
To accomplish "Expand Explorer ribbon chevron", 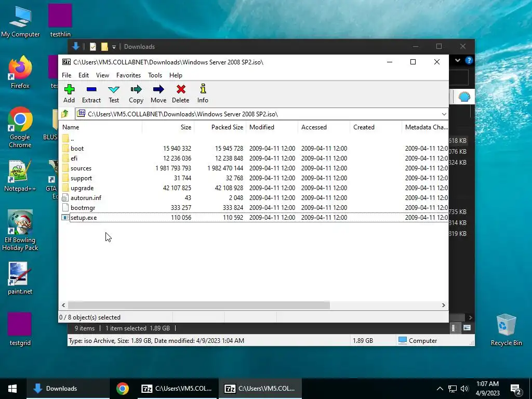I will (x=458, y=60).
